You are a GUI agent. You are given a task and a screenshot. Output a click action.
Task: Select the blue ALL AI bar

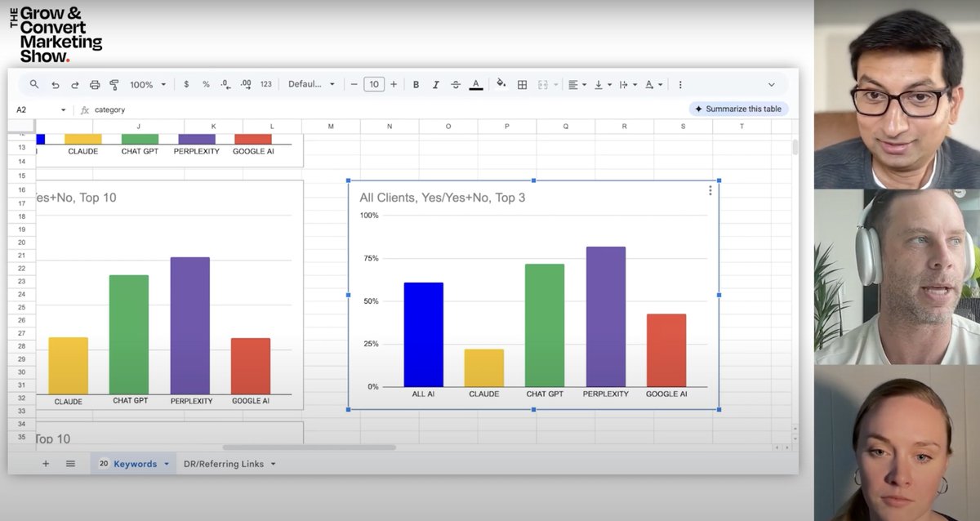[423, 335]
